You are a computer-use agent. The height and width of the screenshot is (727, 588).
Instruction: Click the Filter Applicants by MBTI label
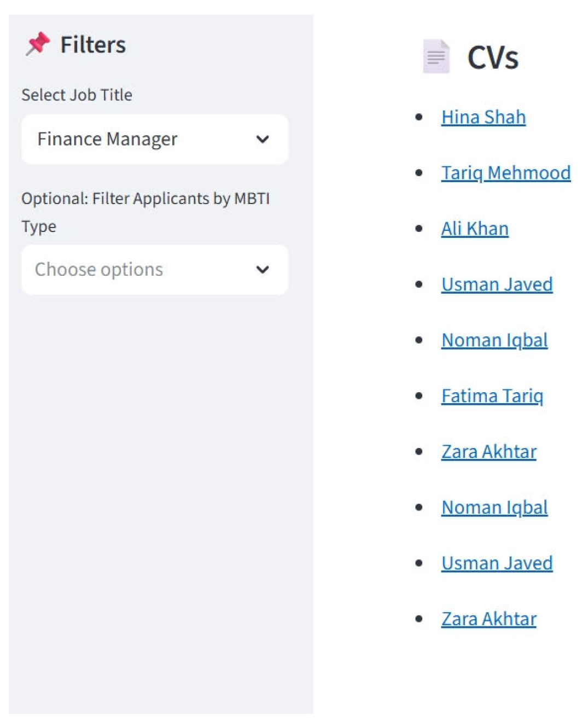pos(145,199)
